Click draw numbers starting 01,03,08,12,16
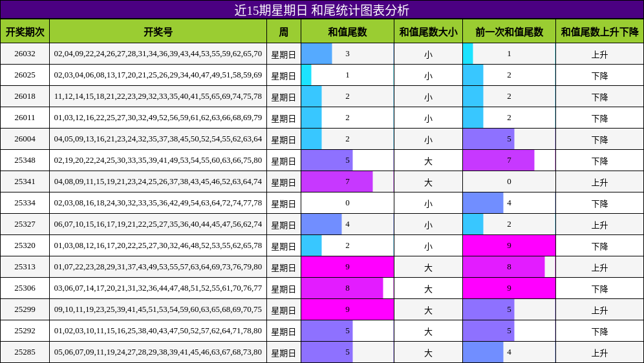This screenshot has width=644, height=363. click(158, 245)
